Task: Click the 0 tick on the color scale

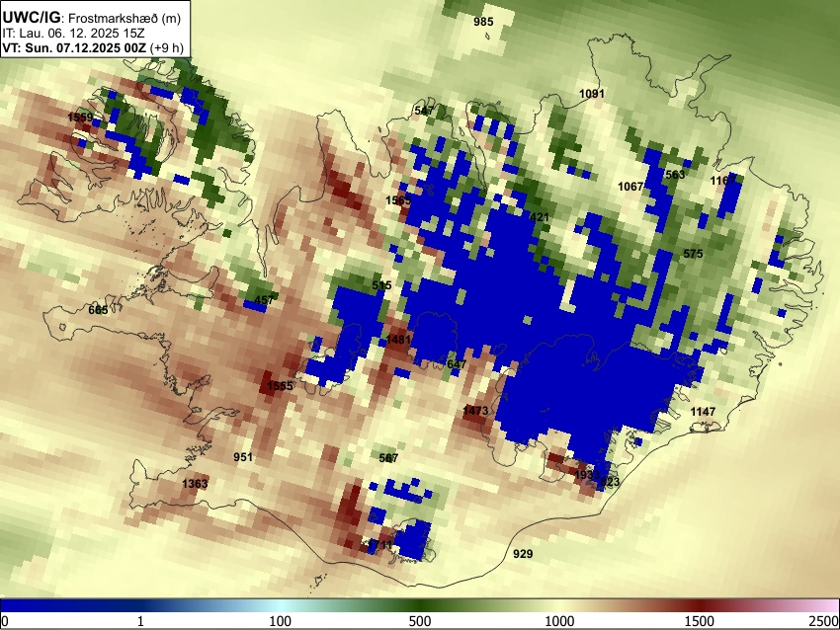Action: pyautogui.click(x=5, y=621)
